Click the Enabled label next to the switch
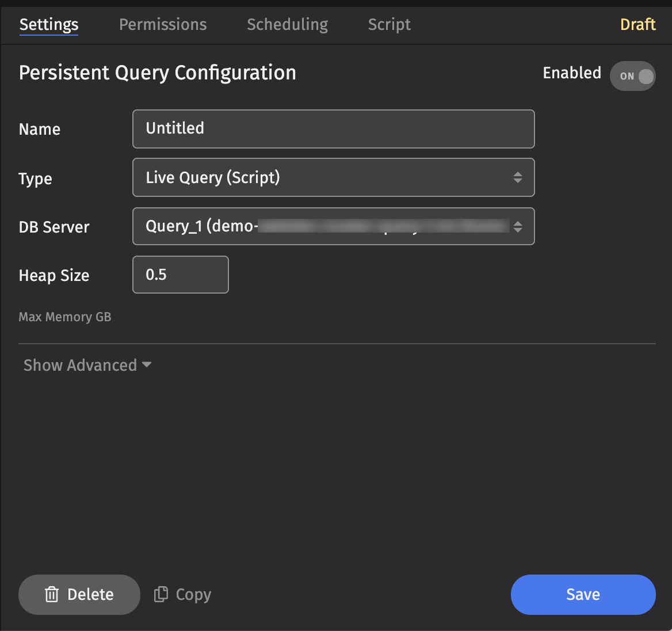 coord(572,73)
